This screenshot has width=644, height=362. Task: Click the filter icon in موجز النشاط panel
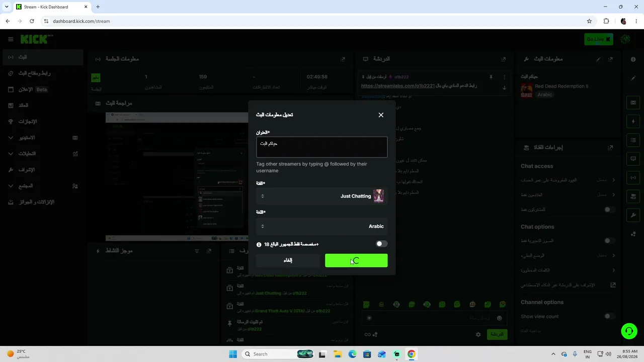(x=197, y=251)
